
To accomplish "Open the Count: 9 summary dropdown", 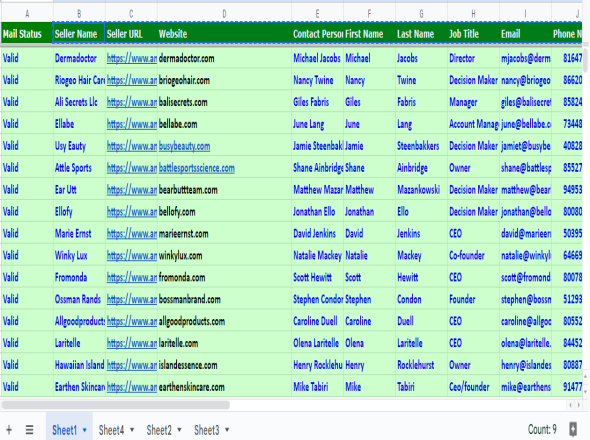I will pos(542,429).
